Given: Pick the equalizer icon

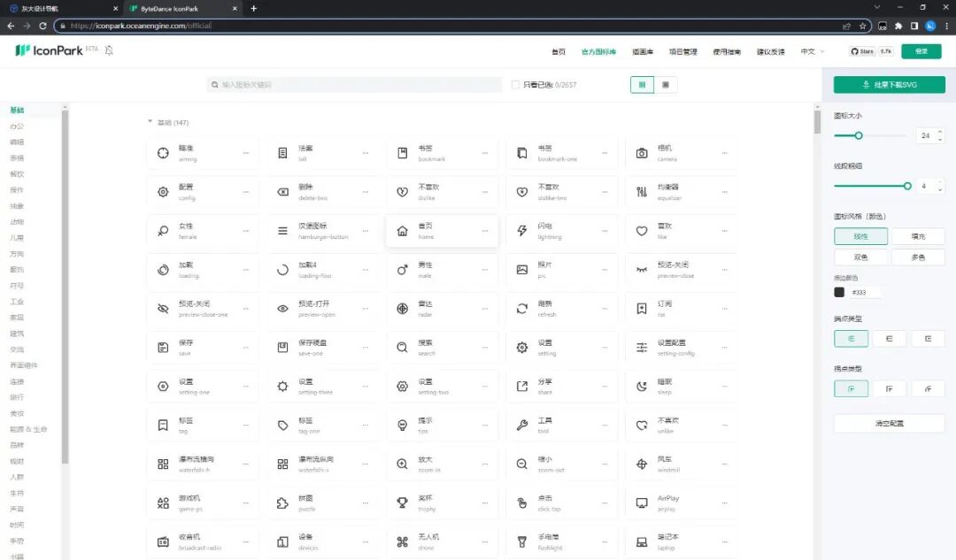Looking at the screenshot, I should coord(642,192).
